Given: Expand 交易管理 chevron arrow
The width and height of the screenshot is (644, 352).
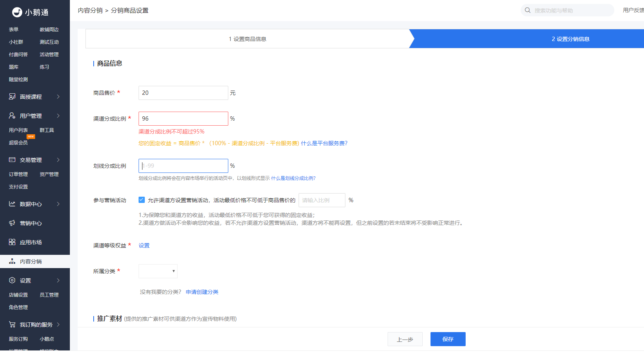Looking at the screenshot, I should click(x=58, y=160).
